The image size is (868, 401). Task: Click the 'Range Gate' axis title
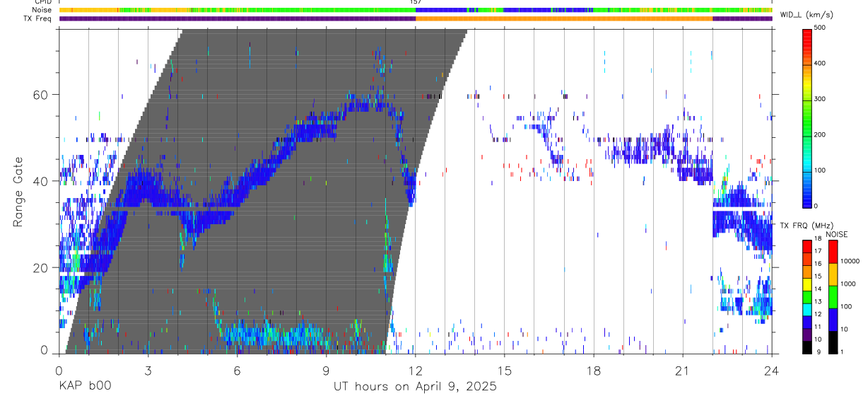[18, 192]
